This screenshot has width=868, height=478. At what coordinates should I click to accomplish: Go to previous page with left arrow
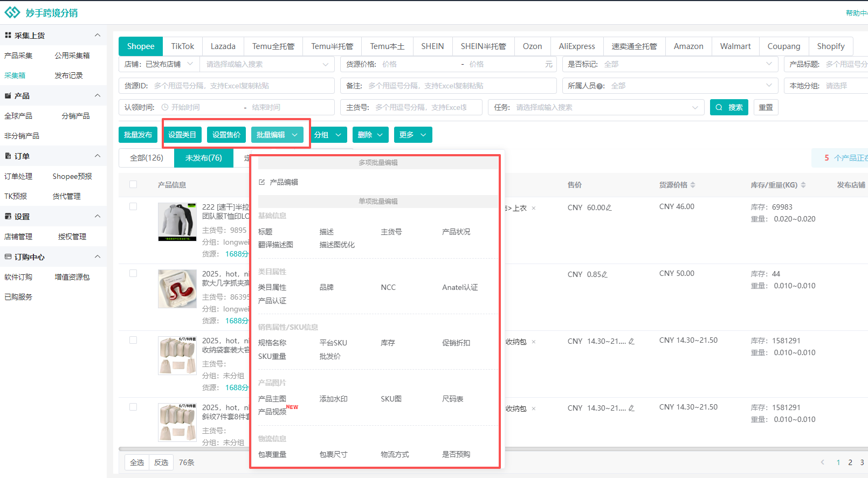pos(822,462)
